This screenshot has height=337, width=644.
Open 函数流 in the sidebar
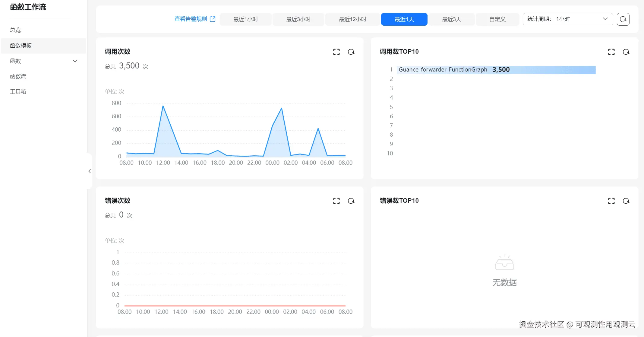point(18,76)
